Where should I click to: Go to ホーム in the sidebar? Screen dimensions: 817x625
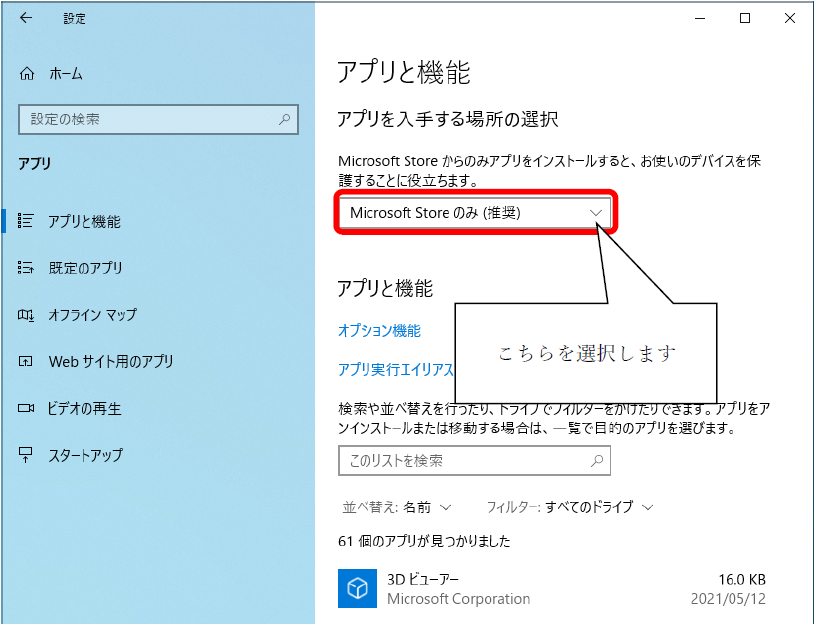(x=65, y=74)
